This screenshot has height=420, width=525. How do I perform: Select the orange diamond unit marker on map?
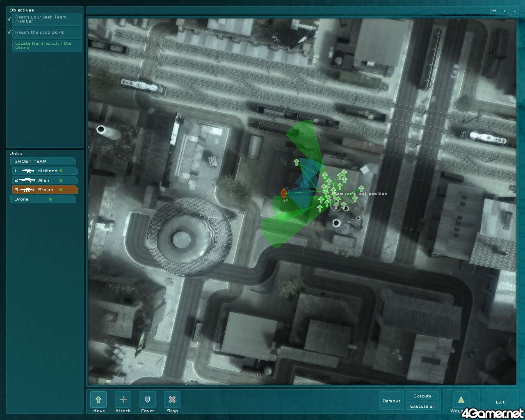click(x=284, y=193)
